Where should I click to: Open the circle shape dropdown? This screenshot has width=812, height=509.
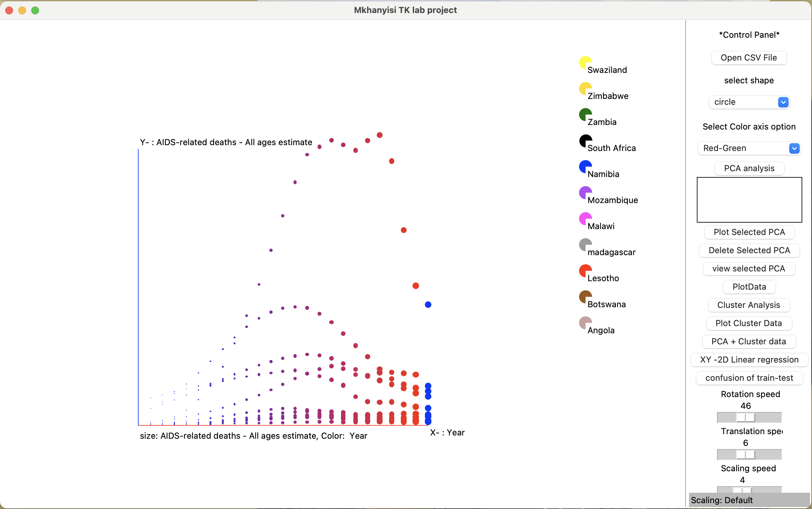pyautogui.click(x=749, y=102)
